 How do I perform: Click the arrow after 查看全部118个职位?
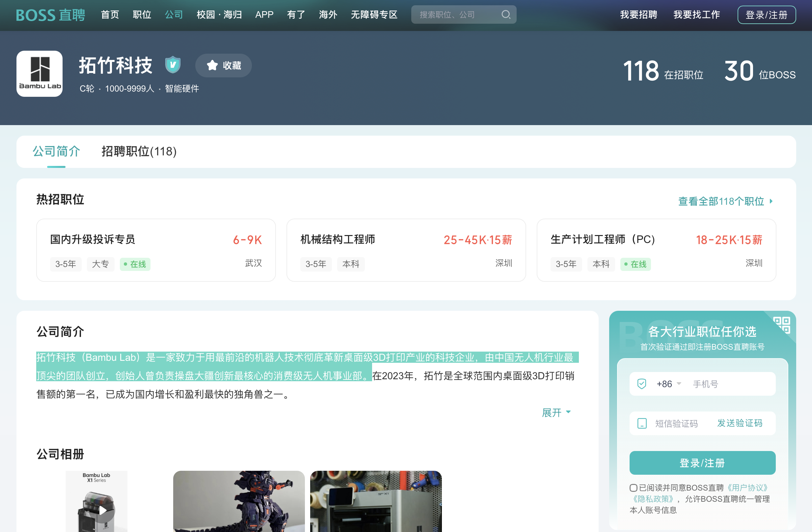[x=771, y=201]
